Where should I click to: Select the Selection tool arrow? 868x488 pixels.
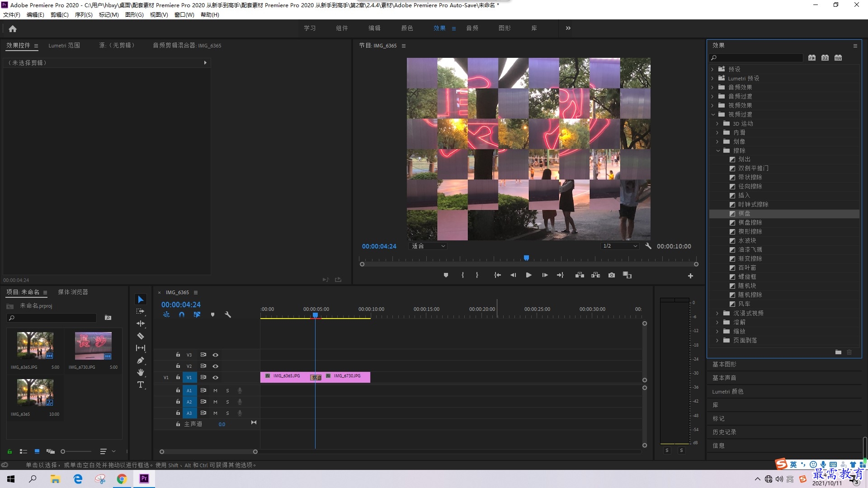pos(141,300)
